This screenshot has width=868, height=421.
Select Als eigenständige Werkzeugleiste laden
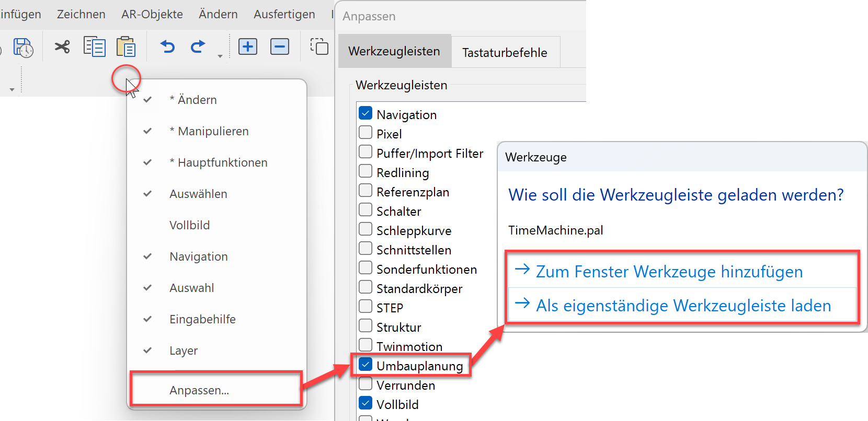pos(683,306)
